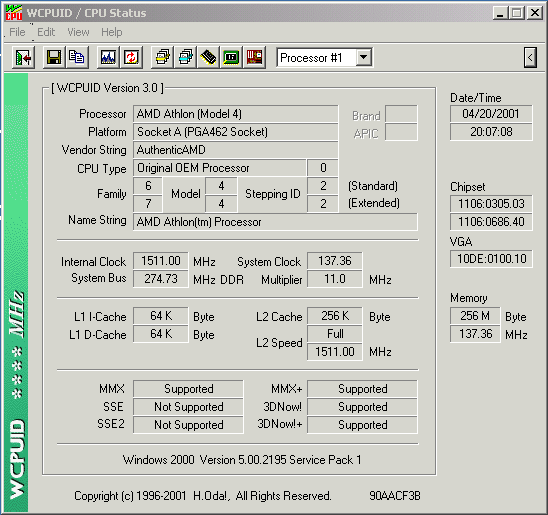Viewport: 548px width, 515px height.
Task: Open the real-time clock graph icon
Action: (108, 57)
